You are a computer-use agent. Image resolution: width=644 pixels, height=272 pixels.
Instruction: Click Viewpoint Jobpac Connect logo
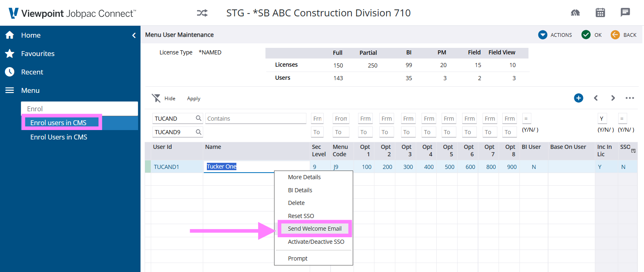pos(72,13)
